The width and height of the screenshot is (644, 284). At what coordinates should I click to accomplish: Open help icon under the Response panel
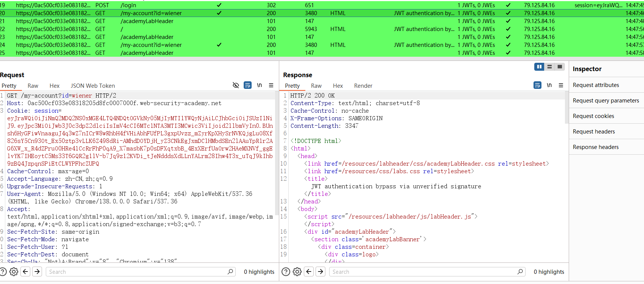point(286,272)
